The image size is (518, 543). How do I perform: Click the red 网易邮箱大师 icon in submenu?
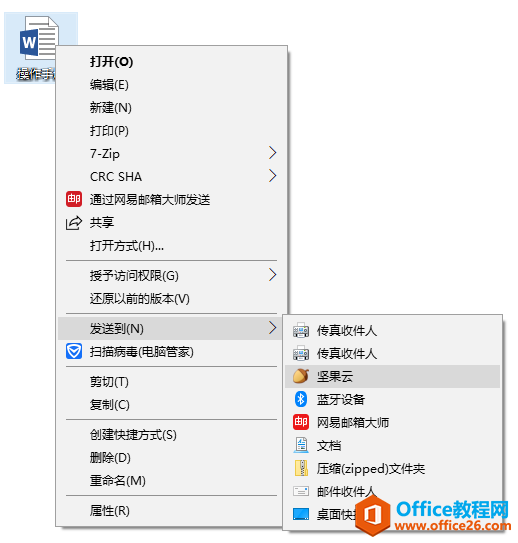click(x=301, y=422)
